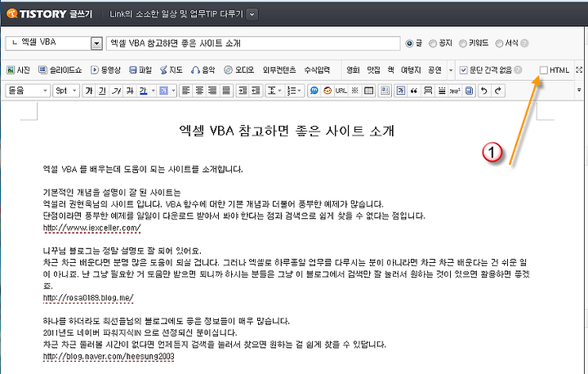Screen dimensions: 588x374
Task: Toggle fullscreen editor icon
Action: click(579, 69)
